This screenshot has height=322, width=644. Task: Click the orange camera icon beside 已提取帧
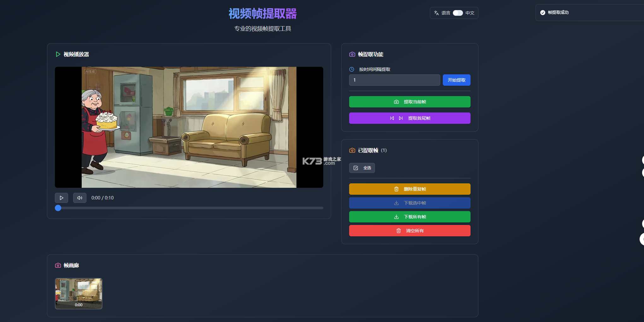[352, 150]
